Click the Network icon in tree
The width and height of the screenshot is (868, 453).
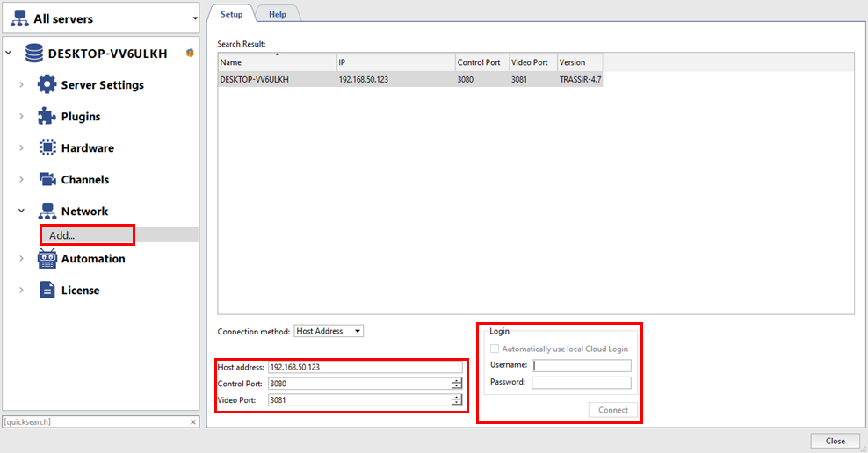tap(47, 212)
